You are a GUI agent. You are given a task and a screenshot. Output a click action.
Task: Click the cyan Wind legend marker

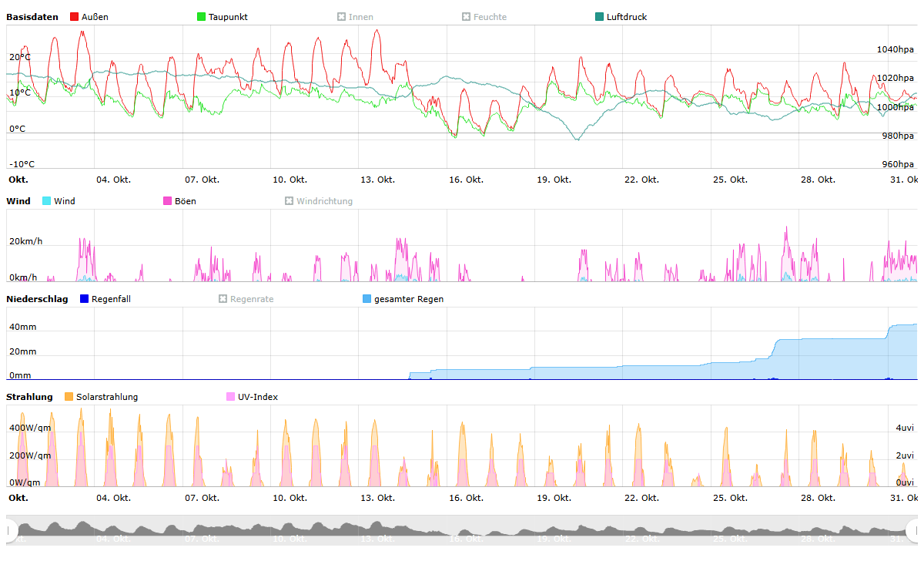point(47,201)
